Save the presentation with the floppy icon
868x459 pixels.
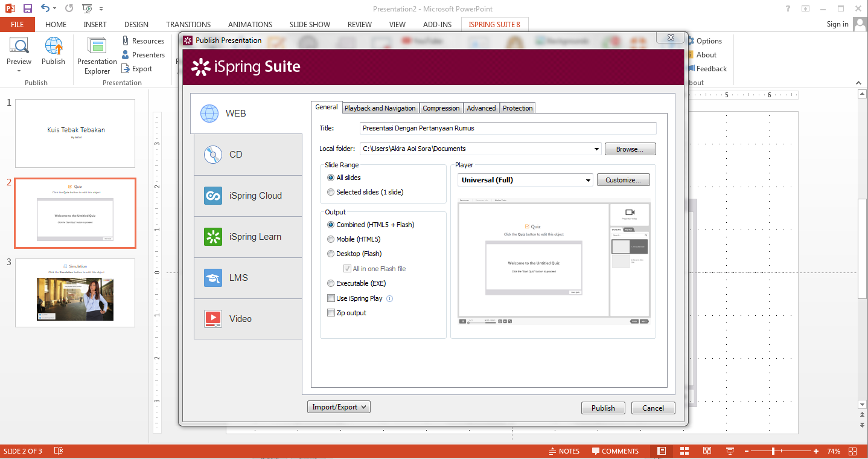point(28,8)
